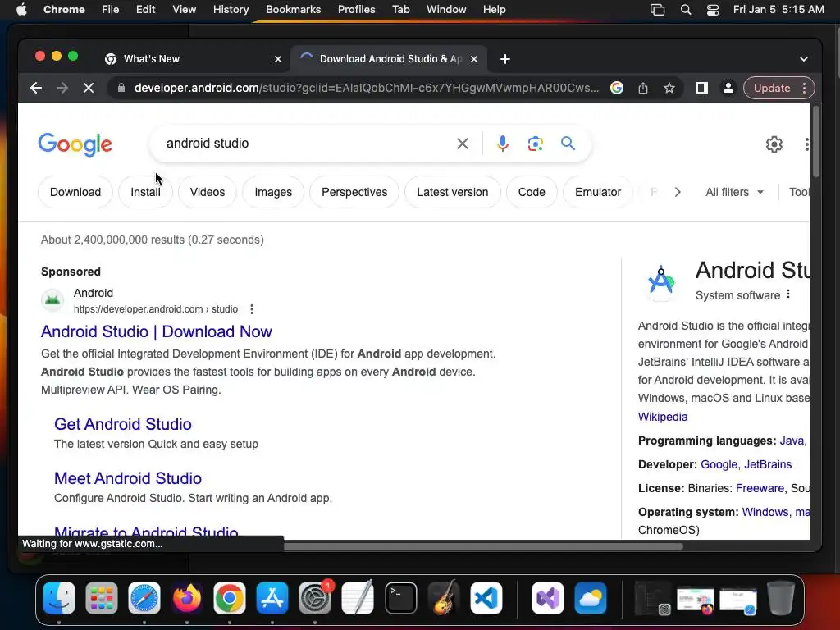Viewport: 840px width, 630px height.
Task: Open the Profiles menu
Action: [x=356, y=10]
